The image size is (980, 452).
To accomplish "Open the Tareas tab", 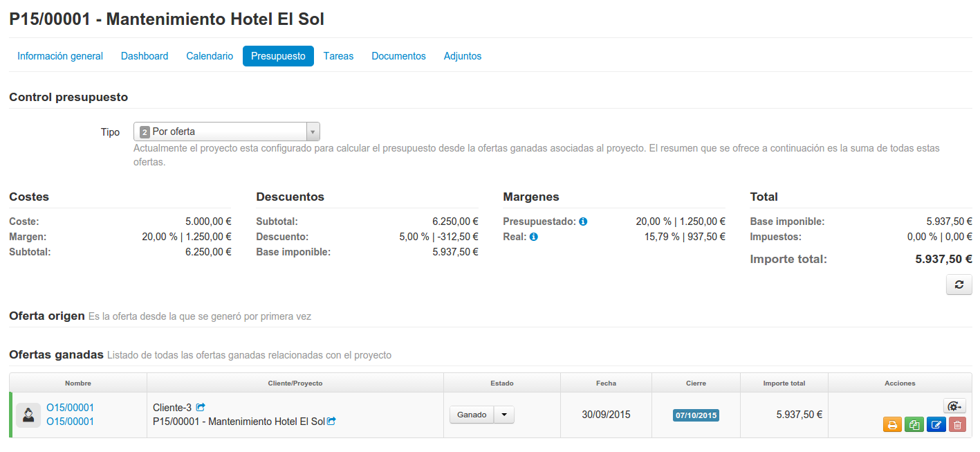I will pos(338,56).
